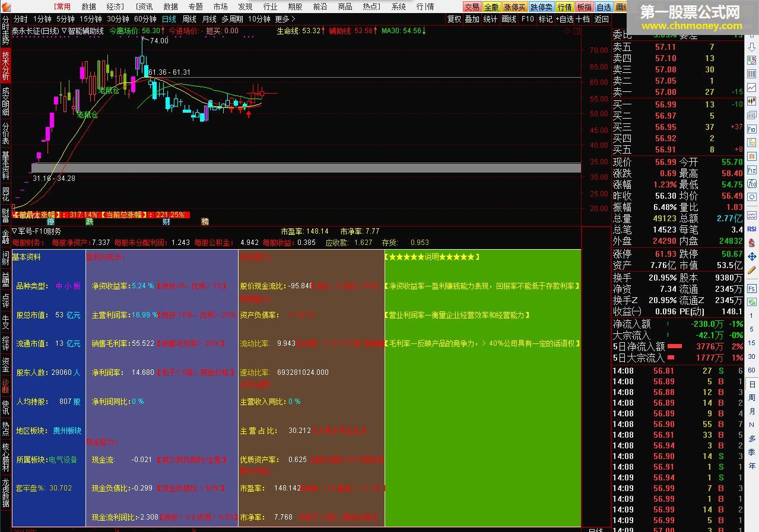
Task: Open the 军号-F10财务 indicator dropdown
Action: click(37, 231)
